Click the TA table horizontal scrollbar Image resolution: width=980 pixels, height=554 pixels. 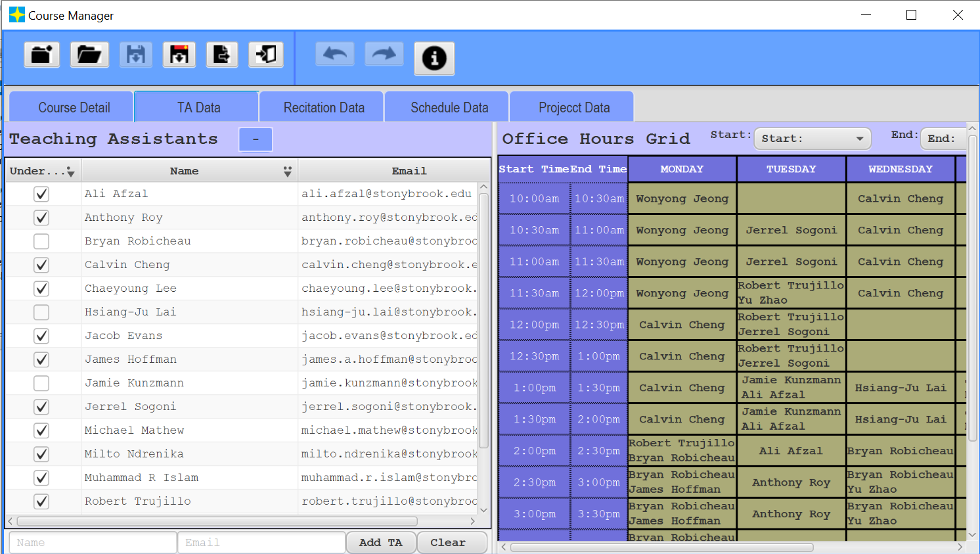point(217,521)
